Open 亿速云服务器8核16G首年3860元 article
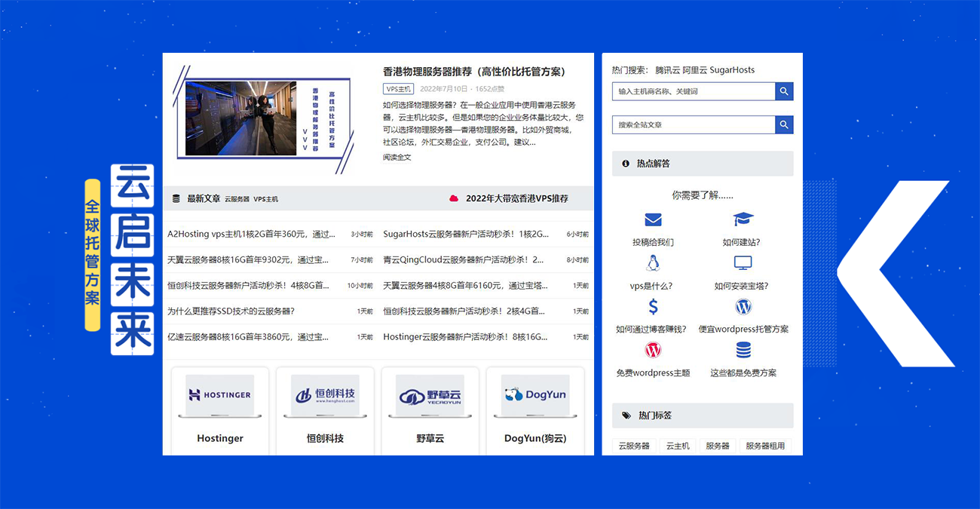This screenshot has height=509, width=980. [x=248, y=336]
